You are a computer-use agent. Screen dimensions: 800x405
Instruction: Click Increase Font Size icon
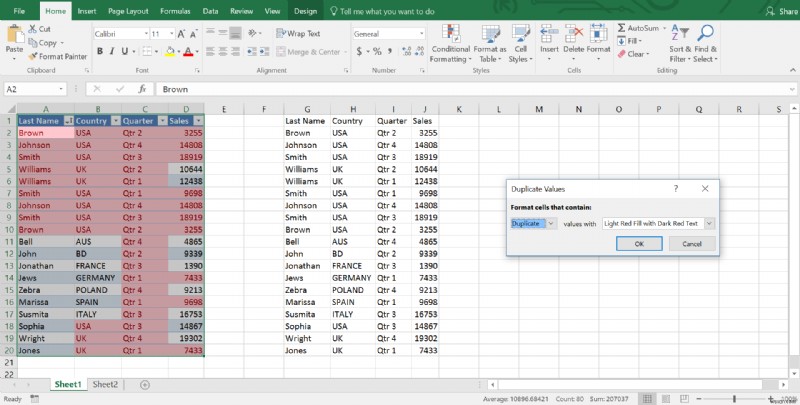point(181,34)
